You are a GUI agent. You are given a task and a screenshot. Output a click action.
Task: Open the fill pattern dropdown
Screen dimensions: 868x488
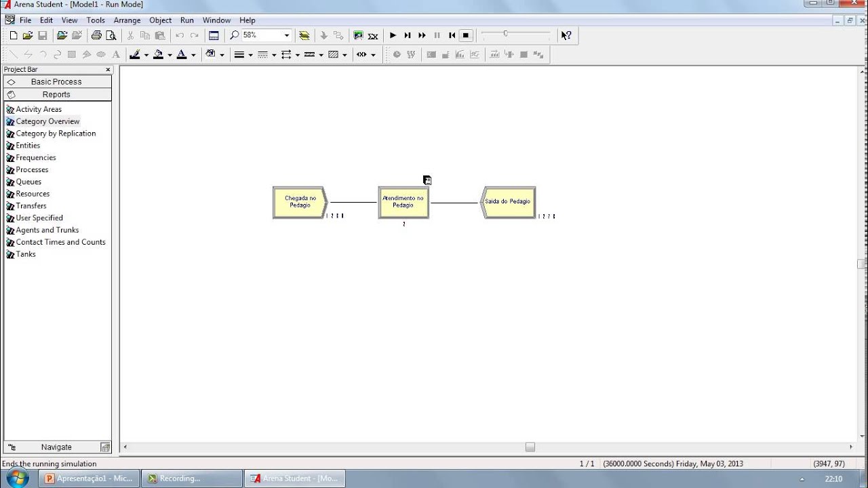point(344,55)
